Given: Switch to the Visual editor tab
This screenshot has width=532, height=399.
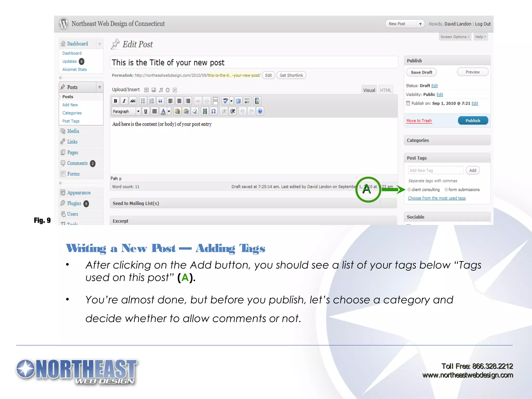Looking at the screenshot, I should click(369, 90).
